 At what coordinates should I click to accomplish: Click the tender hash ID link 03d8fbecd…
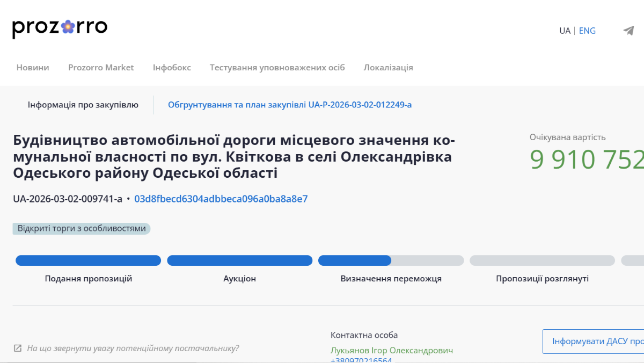(221, 199)
